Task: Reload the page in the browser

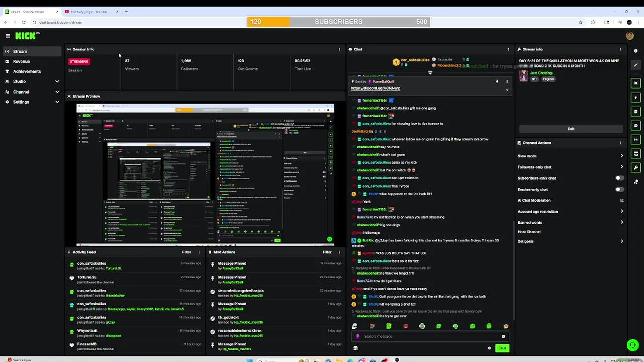Action: 24,22
